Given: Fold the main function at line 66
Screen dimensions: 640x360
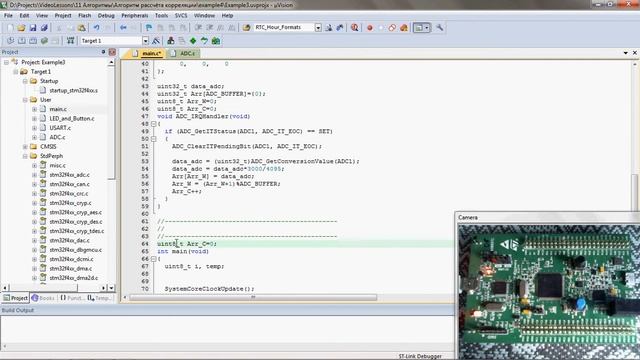Looking at the screenshot, I should tap(154, 259).
